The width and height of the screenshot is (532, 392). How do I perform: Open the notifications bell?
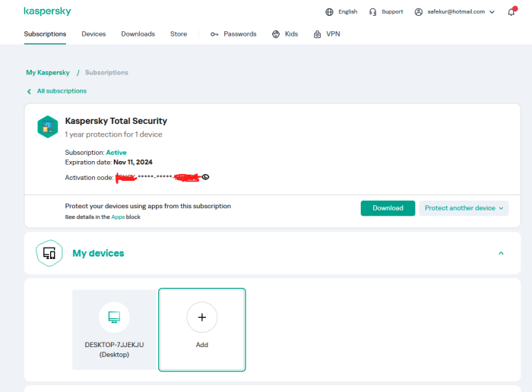point(511,12)
